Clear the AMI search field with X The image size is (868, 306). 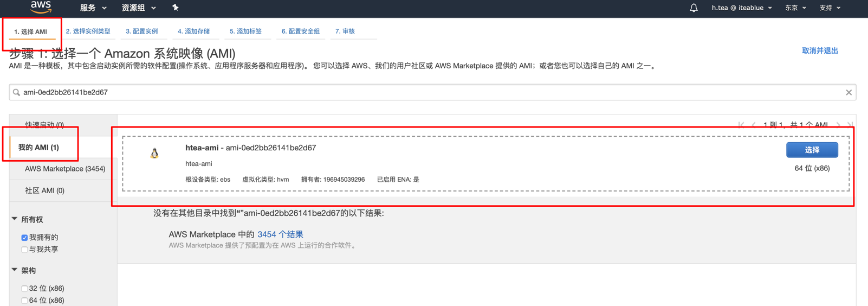(848, 93)
